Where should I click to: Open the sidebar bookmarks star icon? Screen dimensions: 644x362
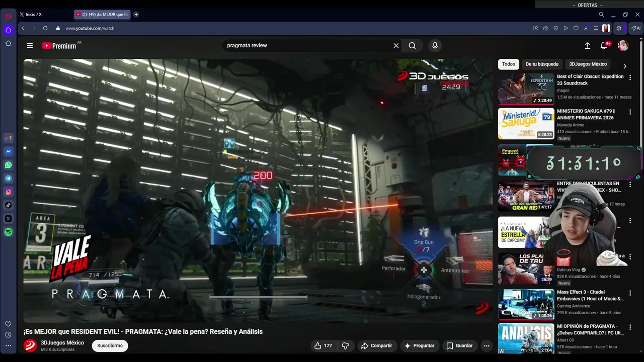(8, 43)
